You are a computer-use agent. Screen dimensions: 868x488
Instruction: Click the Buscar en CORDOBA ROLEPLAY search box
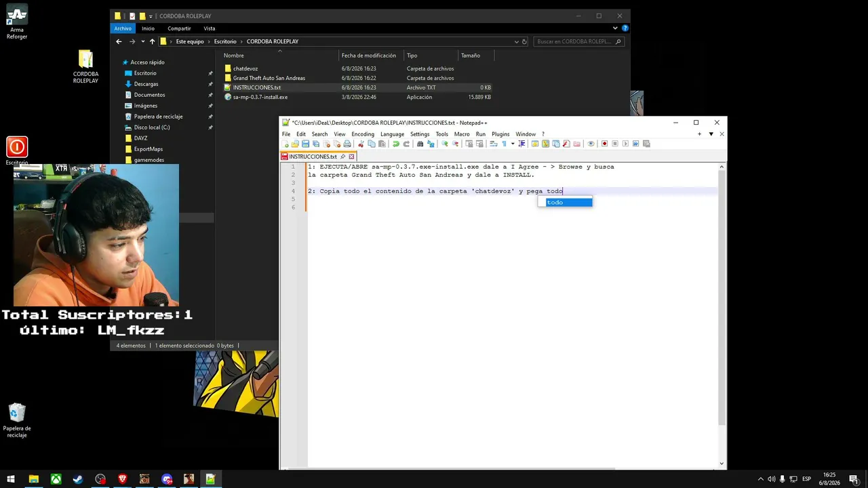(x=578, y=41)
